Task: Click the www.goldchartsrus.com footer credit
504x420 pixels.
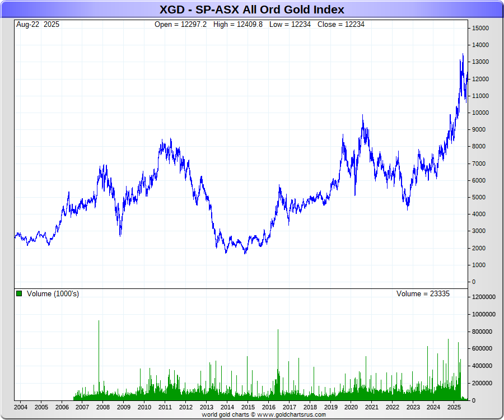Action: pyautogui.click(x=292, y=414)
